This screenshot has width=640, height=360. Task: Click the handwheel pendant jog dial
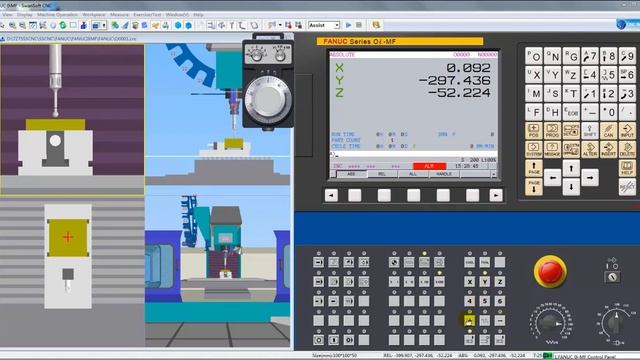[268, 99]
